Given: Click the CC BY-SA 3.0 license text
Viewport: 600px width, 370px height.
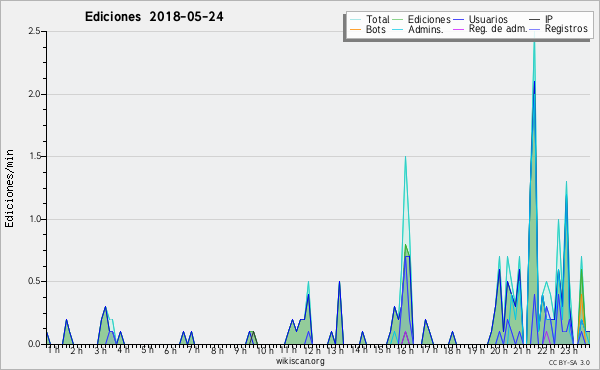Looking at the screenshot, I should [569, 362].
